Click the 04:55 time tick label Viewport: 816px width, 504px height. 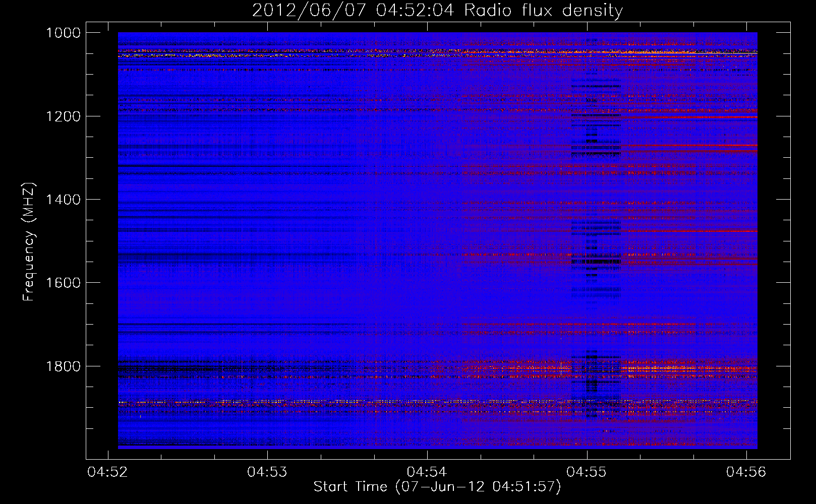click(x=587, y=472)
